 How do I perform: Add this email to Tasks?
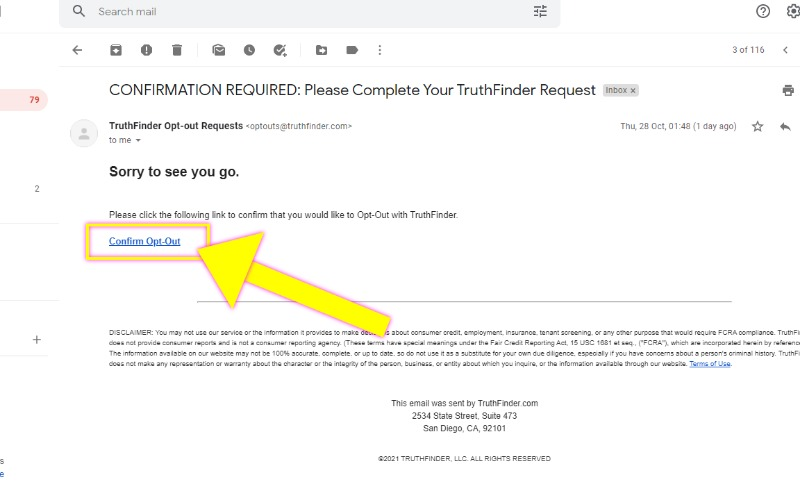coord(280,50)
